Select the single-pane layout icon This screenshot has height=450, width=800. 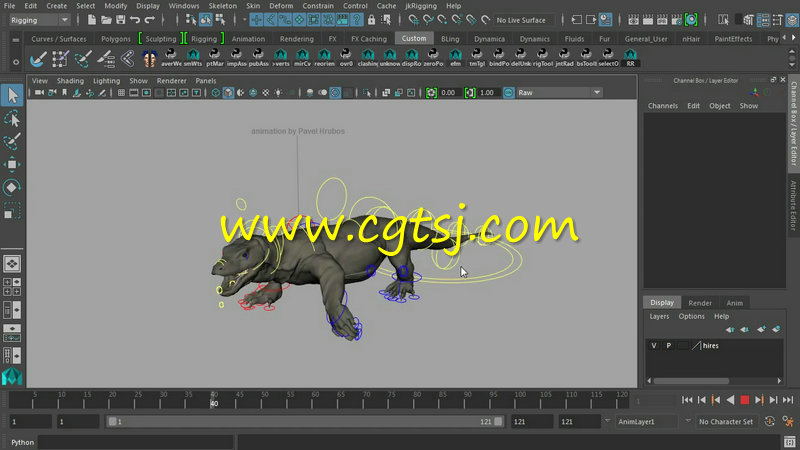[x=12, y=263]
